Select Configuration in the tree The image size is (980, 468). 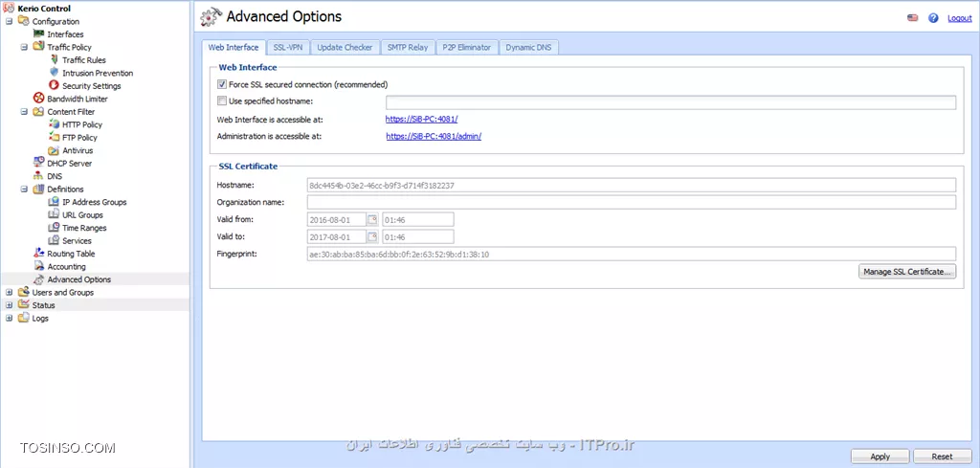56,21
